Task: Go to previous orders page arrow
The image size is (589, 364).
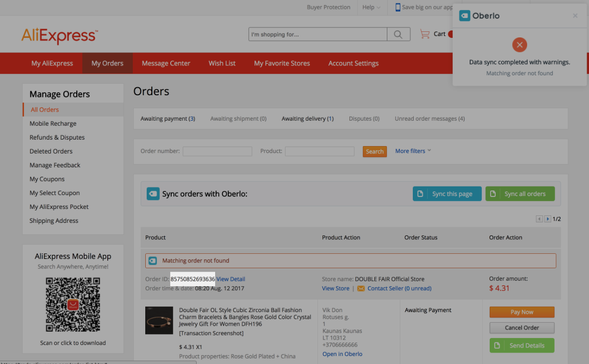Action: coord(540,219)
